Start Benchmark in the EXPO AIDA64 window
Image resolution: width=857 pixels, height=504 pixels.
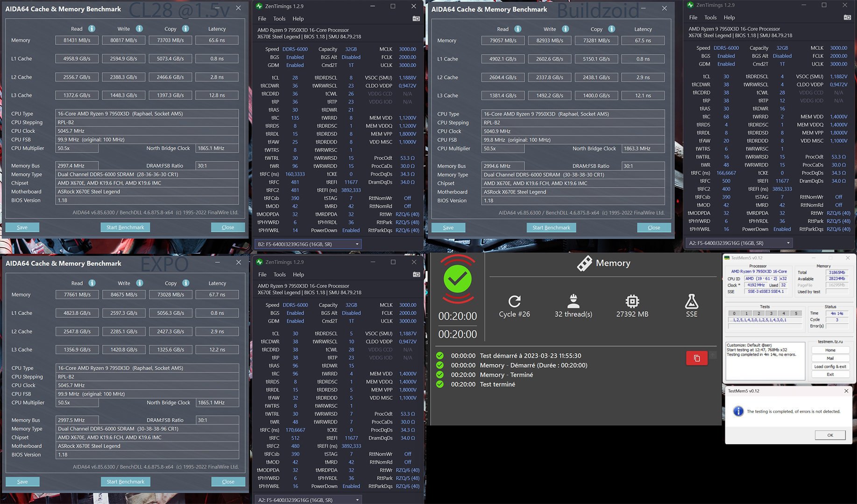[126, 482]
